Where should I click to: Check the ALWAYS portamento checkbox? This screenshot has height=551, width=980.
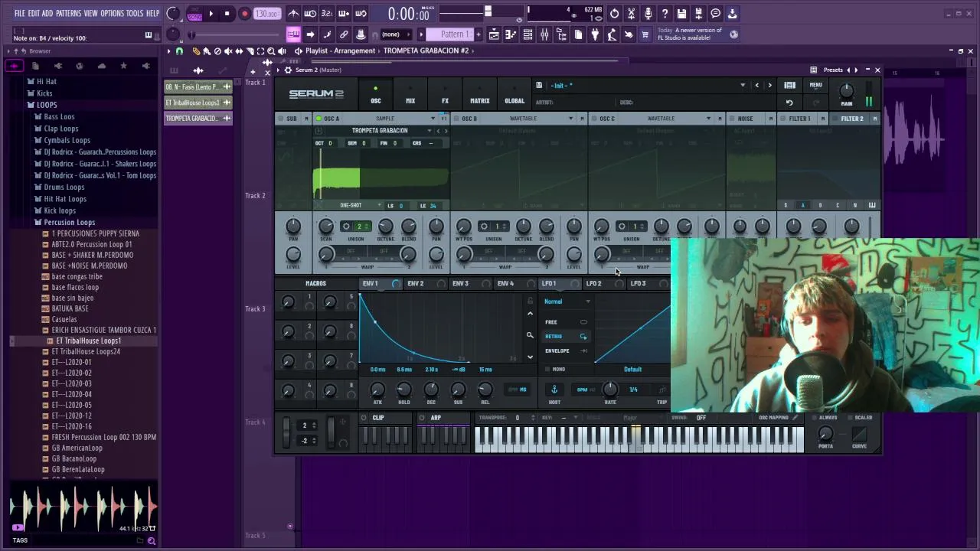[x=813, y=418]
